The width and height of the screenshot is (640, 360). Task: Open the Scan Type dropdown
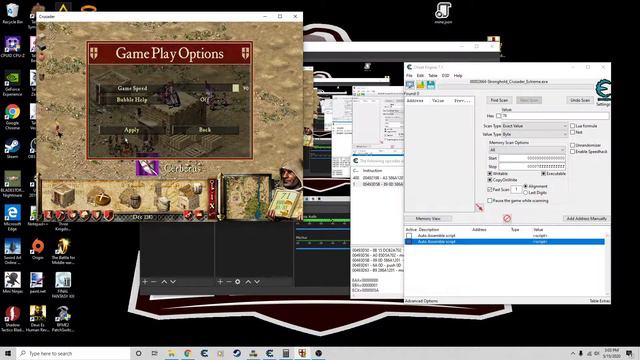(534, 126)
